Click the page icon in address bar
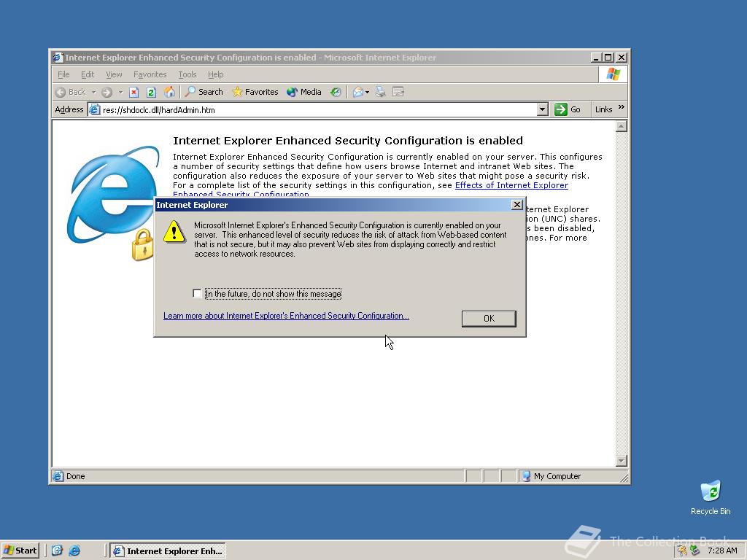The width and height of the screenshot is (747, 560). tap(94, 110)
